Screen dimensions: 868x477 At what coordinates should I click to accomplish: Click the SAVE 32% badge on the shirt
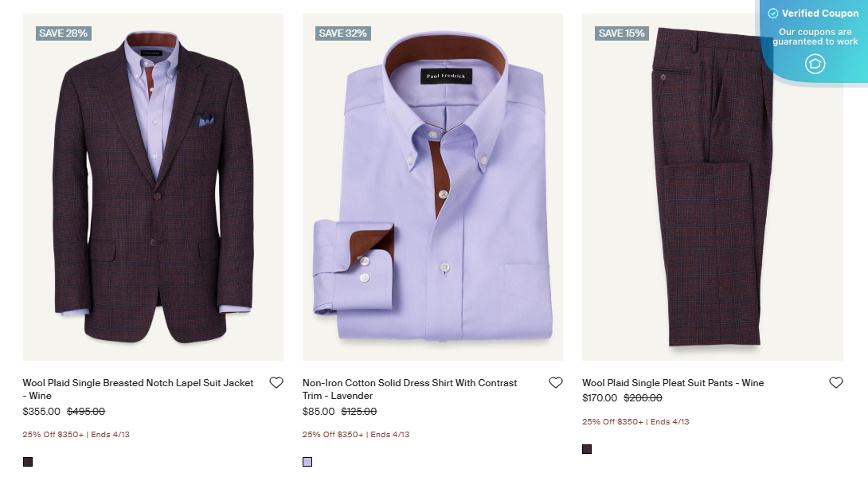coord(342,33)
